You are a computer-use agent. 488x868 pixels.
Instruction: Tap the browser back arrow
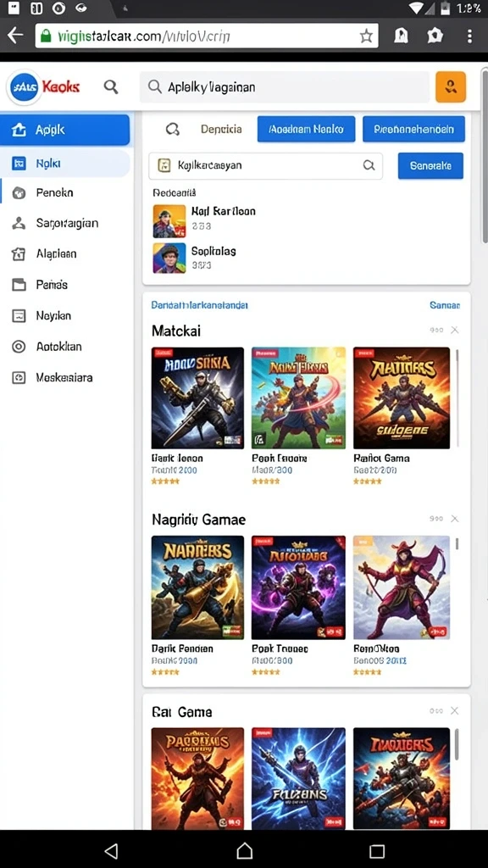[x=15, y=36]
